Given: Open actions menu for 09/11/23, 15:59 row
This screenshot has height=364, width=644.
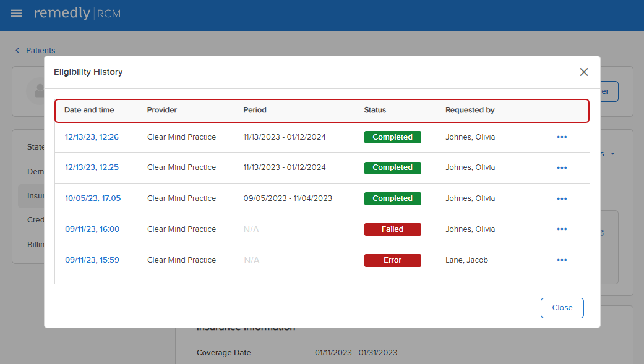Looking at the screenshot, I should tap(562, 260).
